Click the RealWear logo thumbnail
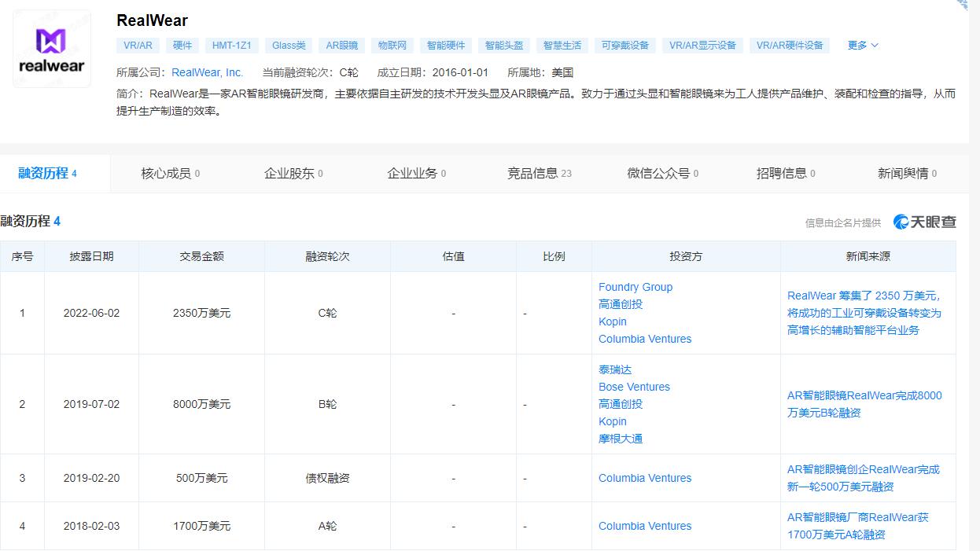The height and width of the screenshot is (551, 980). pyautogui.click(x=52, y=48)
